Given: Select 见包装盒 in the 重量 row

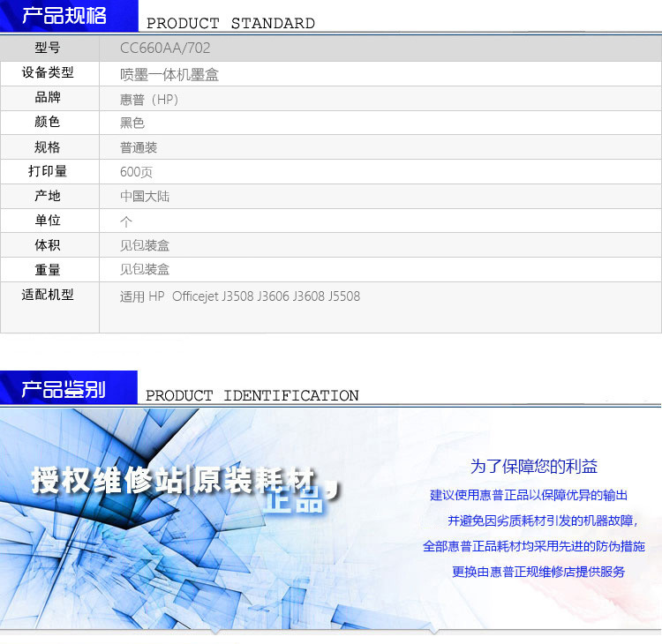Looking at the screenshot, I should point(145,269).
